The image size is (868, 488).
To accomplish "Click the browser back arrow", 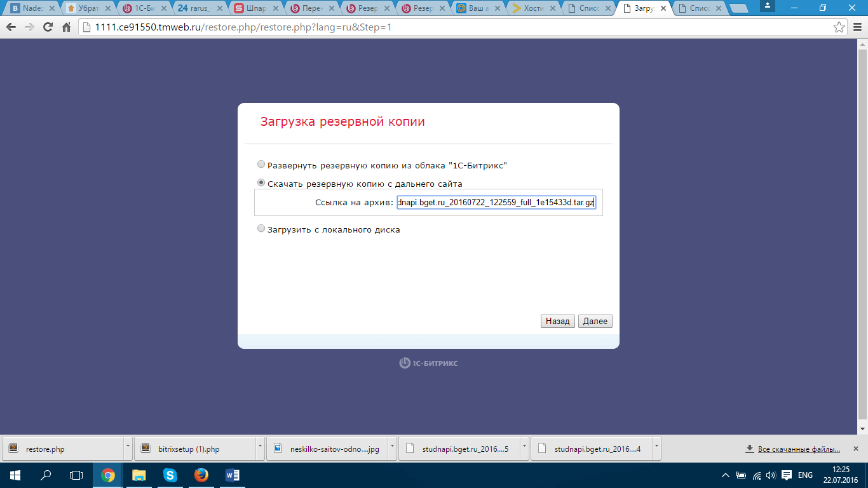I will pyautogui.click(x=11, y=28).
